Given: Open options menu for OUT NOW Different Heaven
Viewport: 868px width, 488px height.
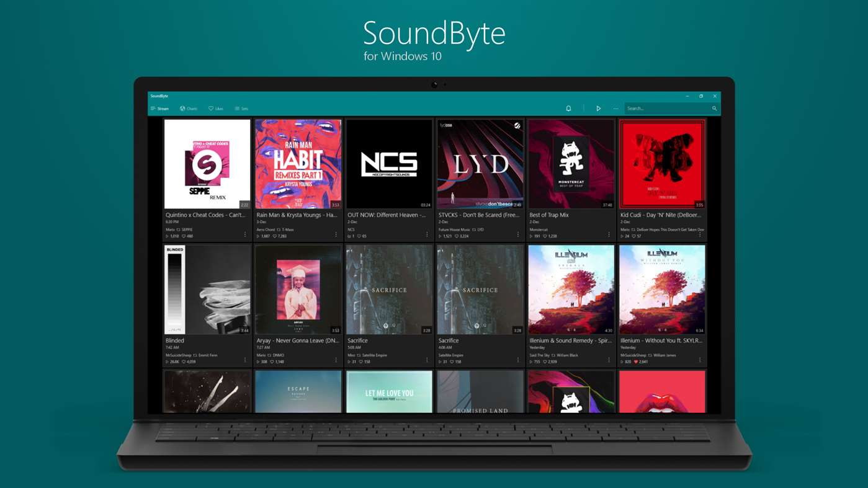Looking at the screenshot, I should [x=427, y=234].
